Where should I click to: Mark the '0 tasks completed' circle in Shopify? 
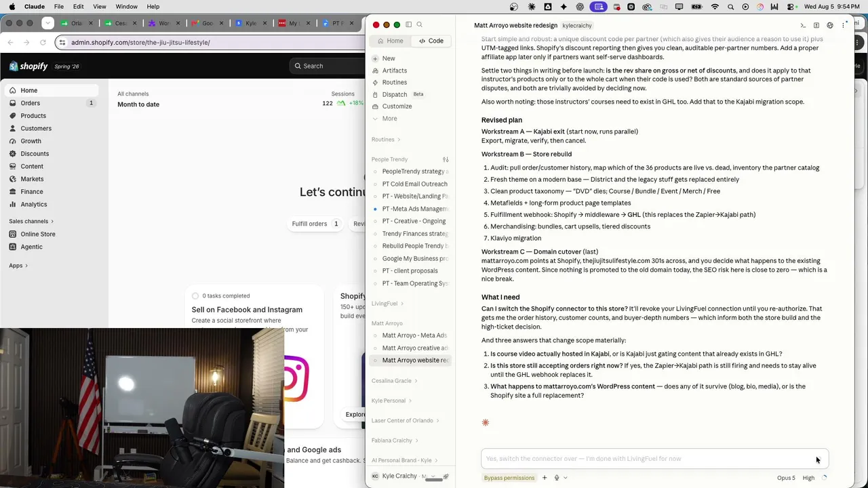[x=195, y=296]
